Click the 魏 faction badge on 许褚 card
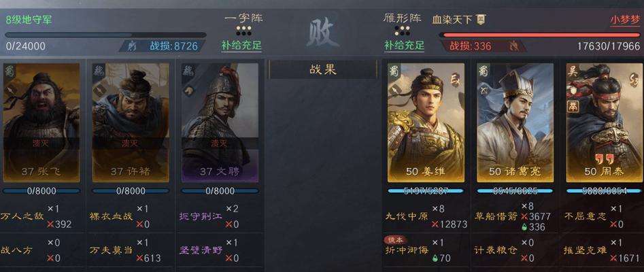 tap(99, 70)
